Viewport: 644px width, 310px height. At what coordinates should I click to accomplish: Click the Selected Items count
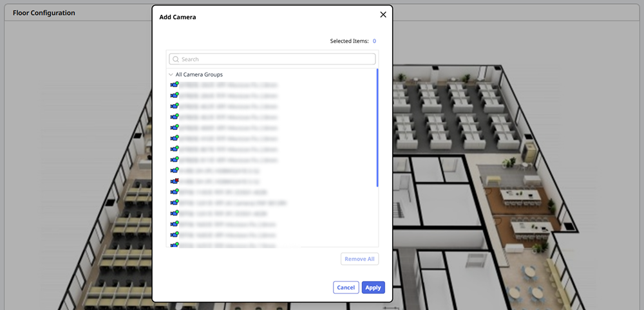tap(374, 41)
